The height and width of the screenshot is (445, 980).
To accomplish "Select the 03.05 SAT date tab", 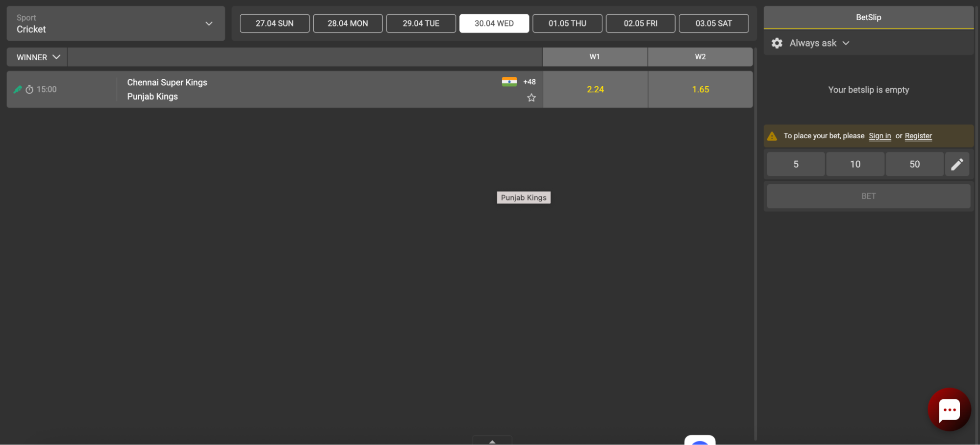I will point(713,24).
